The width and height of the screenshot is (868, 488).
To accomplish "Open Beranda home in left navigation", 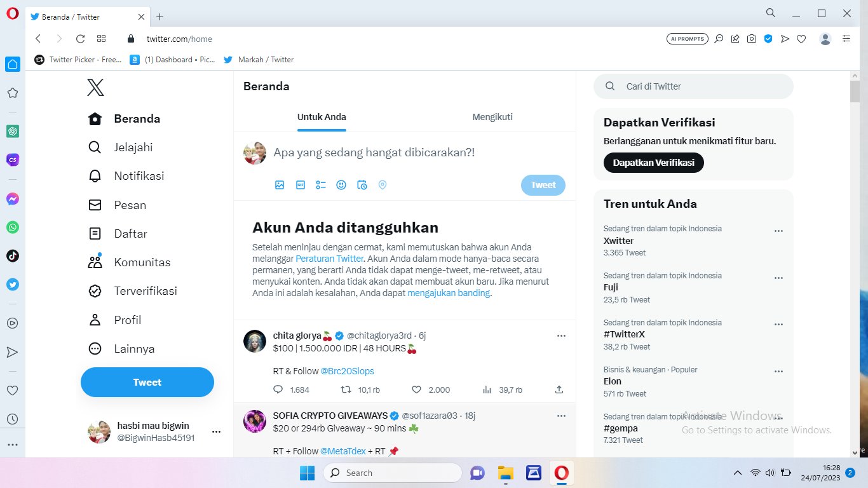I will tap(124, 119).
